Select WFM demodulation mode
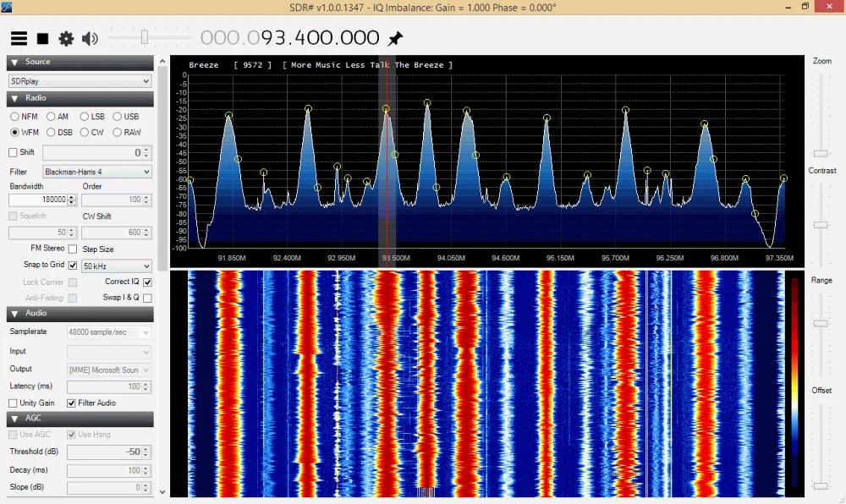The width and height of the screenshot is (846, 504). pyautogui.click(x=14, y=132)
